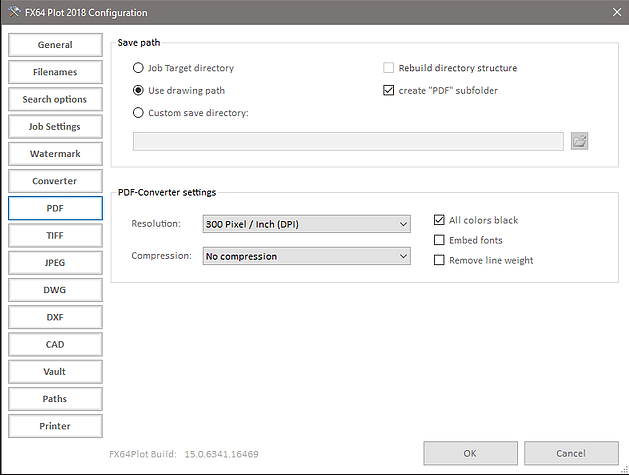Close the configuration dialog window
The height and width of the screenshot is (475, 629).
pos(617,12)
